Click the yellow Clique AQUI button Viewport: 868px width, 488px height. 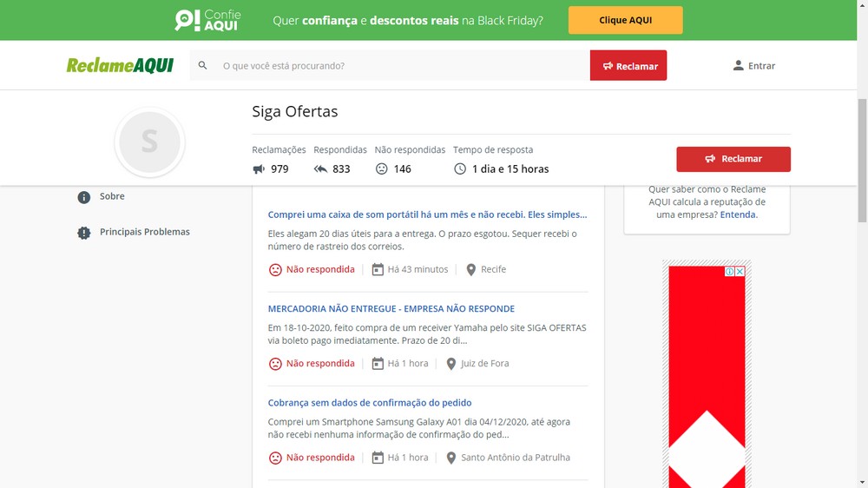click(x=626, y=20)
